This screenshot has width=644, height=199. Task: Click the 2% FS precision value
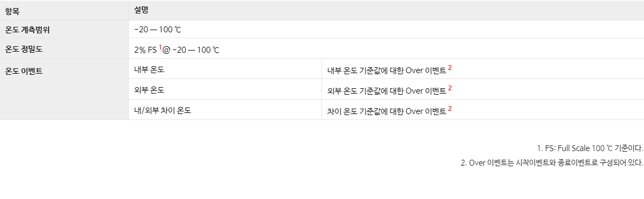(145, 50)
